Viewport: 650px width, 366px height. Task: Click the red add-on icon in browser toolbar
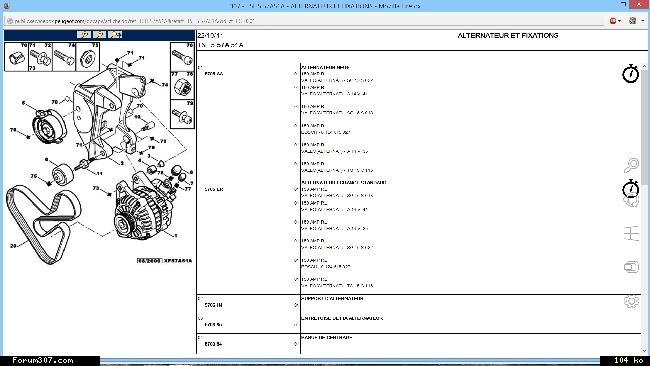coord(613,21)
